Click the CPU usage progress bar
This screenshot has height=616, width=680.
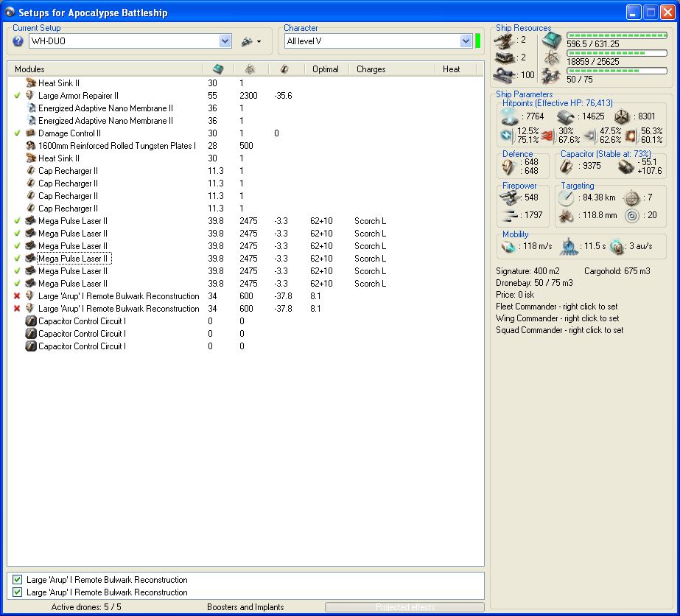(617, 35)
